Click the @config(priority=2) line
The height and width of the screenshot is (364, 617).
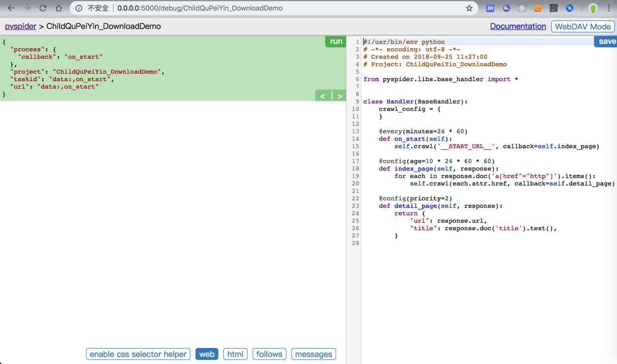coord(416,198)
